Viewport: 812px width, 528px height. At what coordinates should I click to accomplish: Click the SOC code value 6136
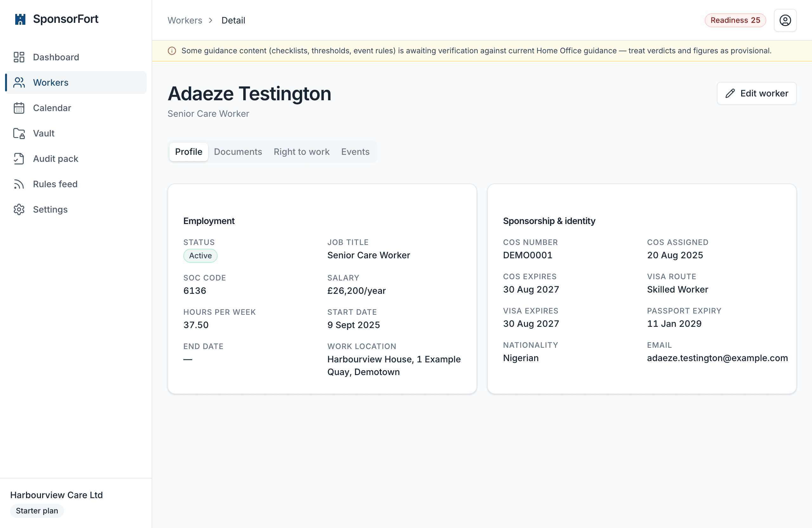click(x=195, y=290)
